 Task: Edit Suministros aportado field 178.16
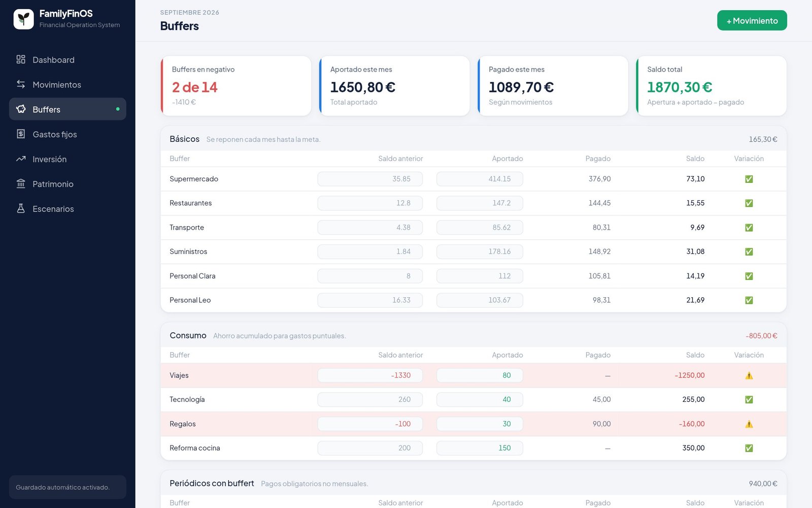point(480,251)
